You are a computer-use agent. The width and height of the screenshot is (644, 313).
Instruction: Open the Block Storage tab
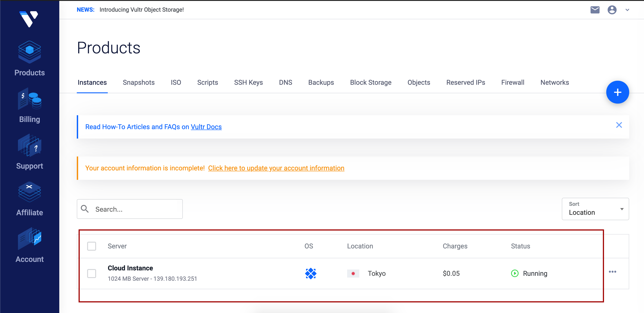coord(371,82)
